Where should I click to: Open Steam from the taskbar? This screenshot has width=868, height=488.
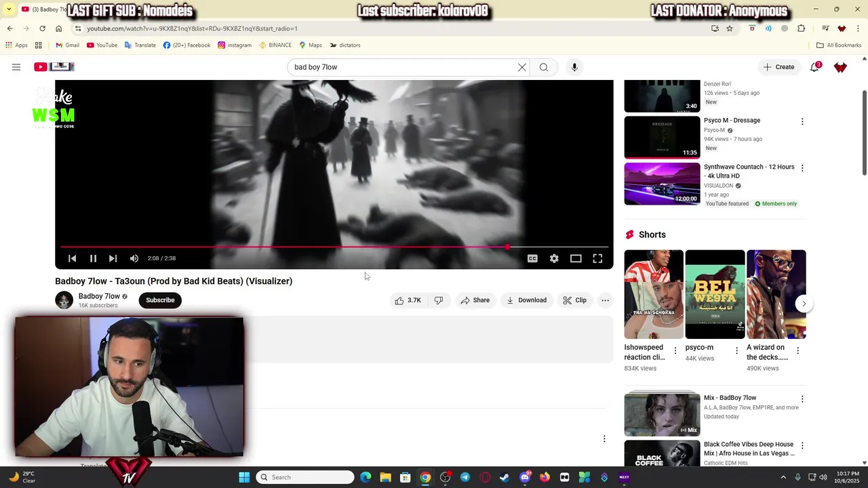pyautogui.click(x=505, y=477)
